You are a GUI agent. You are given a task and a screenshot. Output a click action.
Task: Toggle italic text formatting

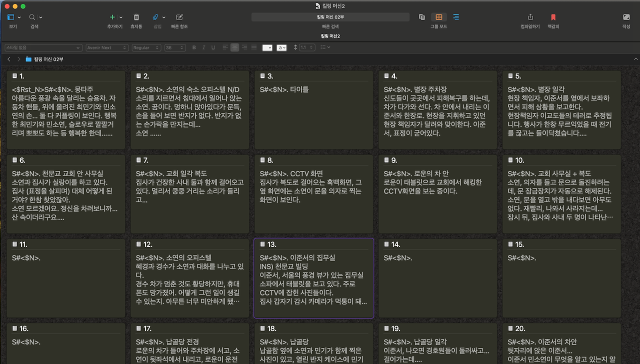coord(203,47)
